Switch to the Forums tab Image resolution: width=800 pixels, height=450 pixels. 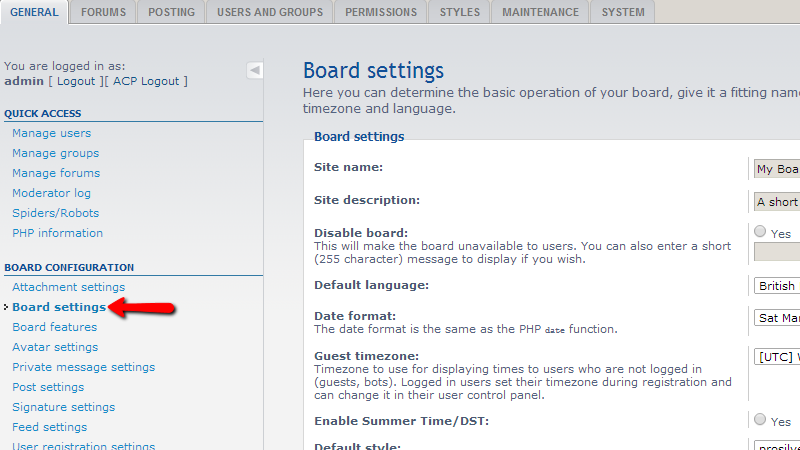[x=104, y=12]
